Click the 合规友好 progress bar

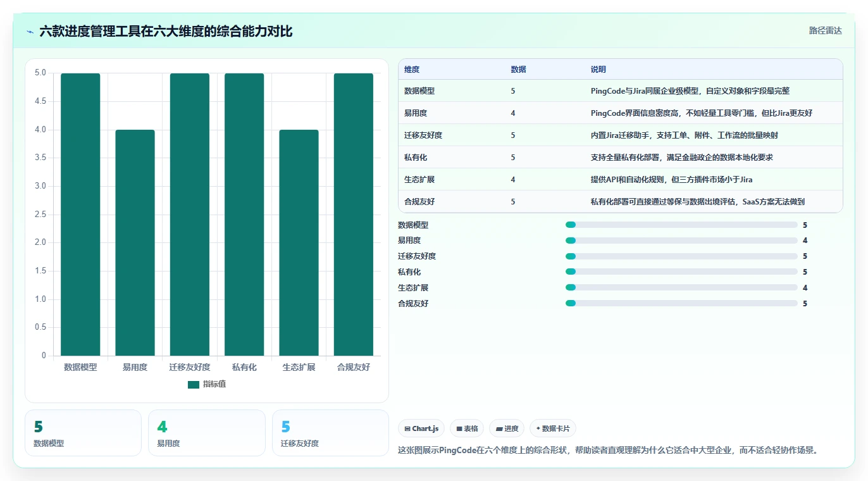(x=681, y=304)
